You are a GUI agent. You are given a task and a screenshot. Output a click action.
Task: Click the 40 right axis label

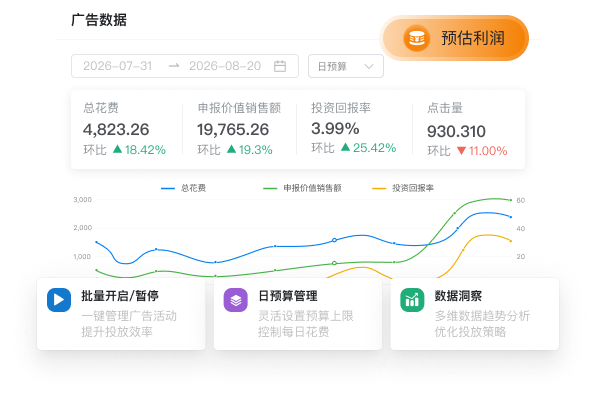521,228
